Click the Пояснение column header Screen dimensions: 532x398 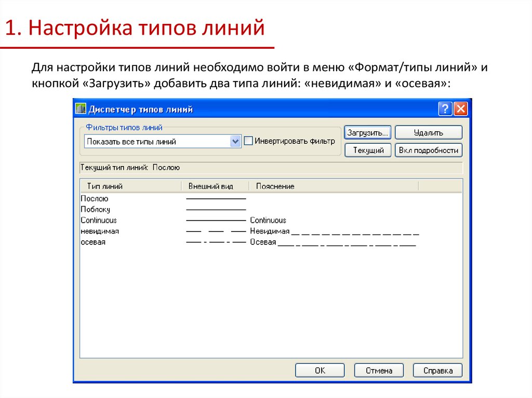pos(334,186)
